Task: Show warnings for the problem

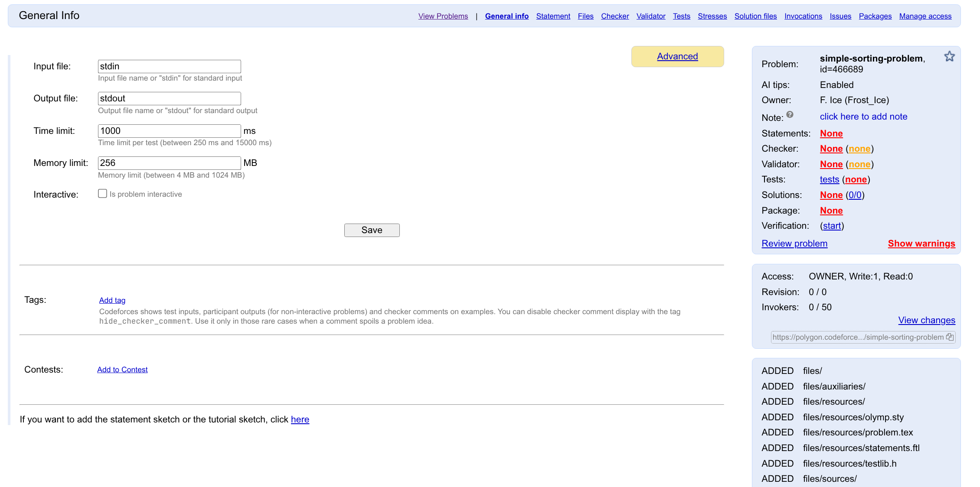Action: click(921, 243)
